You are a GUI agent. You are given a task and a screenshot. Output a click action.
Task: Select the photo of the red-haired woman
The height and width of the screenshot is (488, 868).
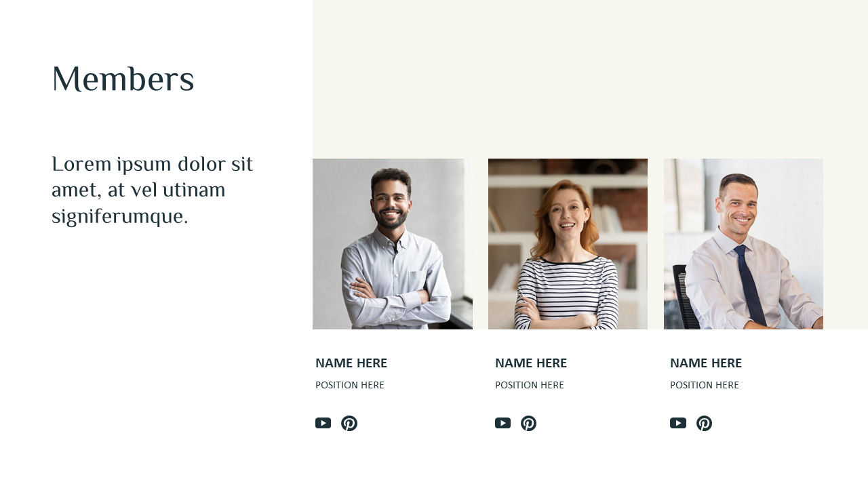tap(568, 244)
